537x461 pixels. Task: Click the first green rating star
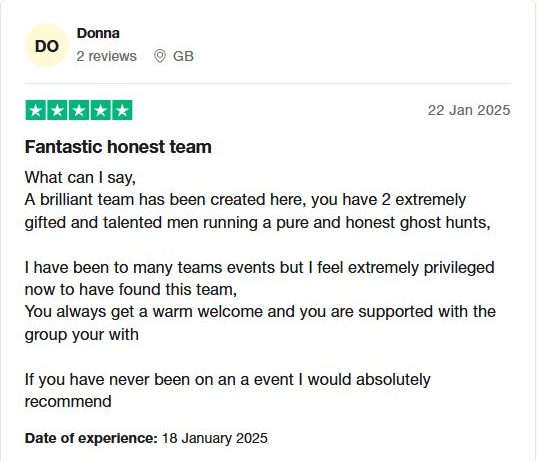pyautogui.click(x=36, y=110)
